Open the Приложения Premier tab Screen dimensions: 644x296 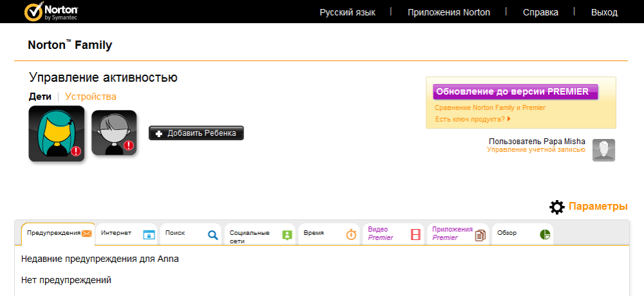(457, 234)
